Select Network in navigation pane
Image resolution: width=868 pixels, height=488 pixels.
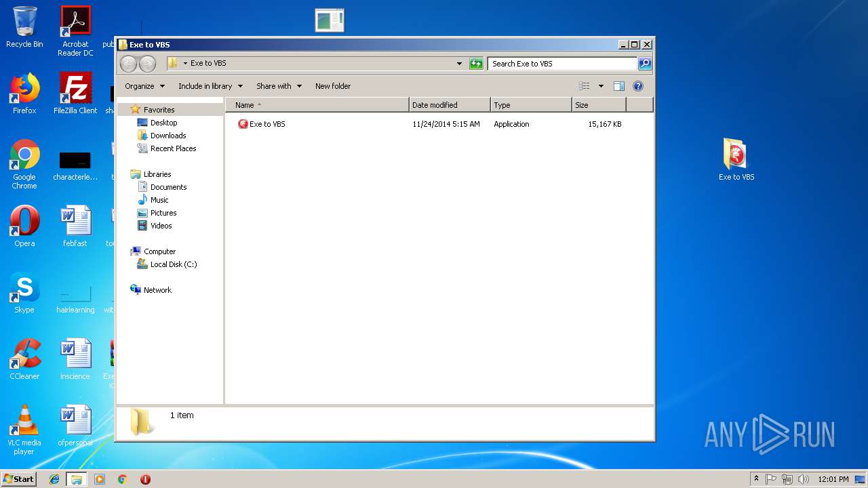[x=157, y=290]
